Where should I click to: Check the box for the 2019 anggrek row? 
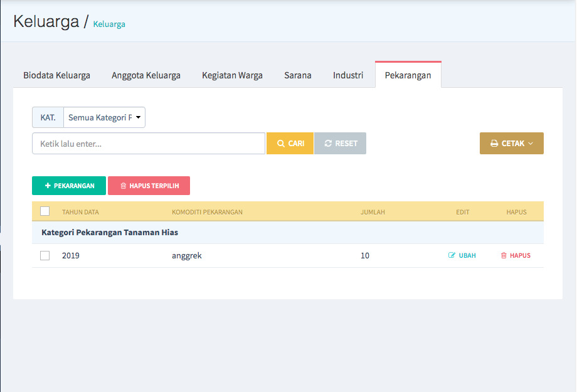[45, 256]
